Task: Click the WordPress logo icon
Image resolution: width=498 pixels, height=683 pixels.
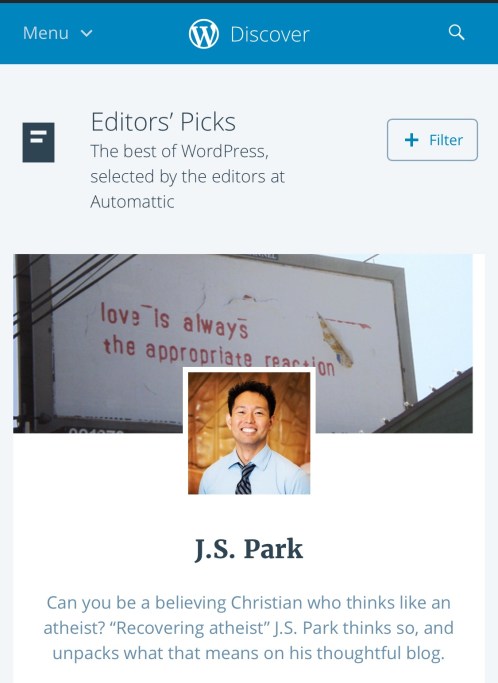Action: click(203, 34)
